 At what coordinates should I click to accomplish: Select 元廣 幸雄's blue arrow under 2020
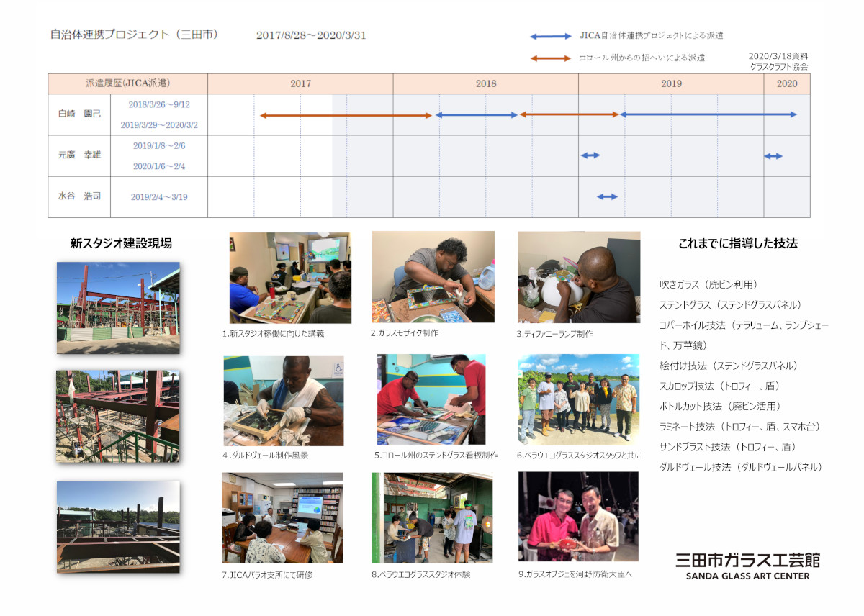tap(773, 156)
